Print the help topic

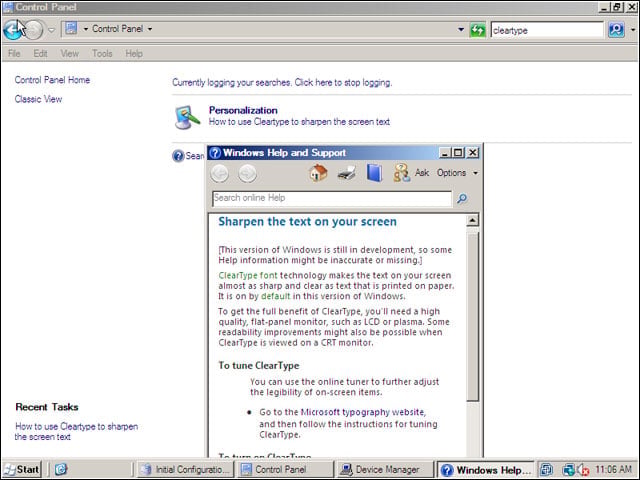pos(347,173)
